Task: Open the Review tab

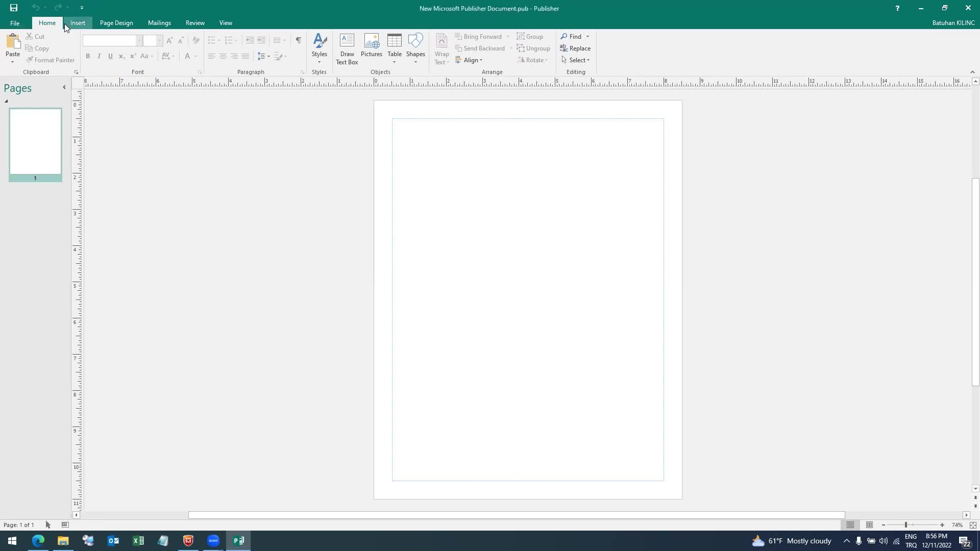Action: [x=195, y=23]
